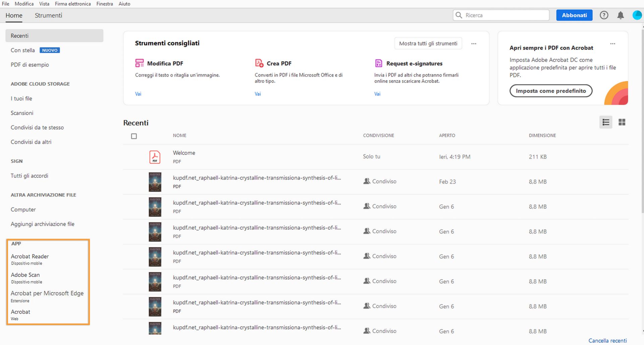
Task: Click the Crea PDF tool icon
Action: tap(259, 63)
